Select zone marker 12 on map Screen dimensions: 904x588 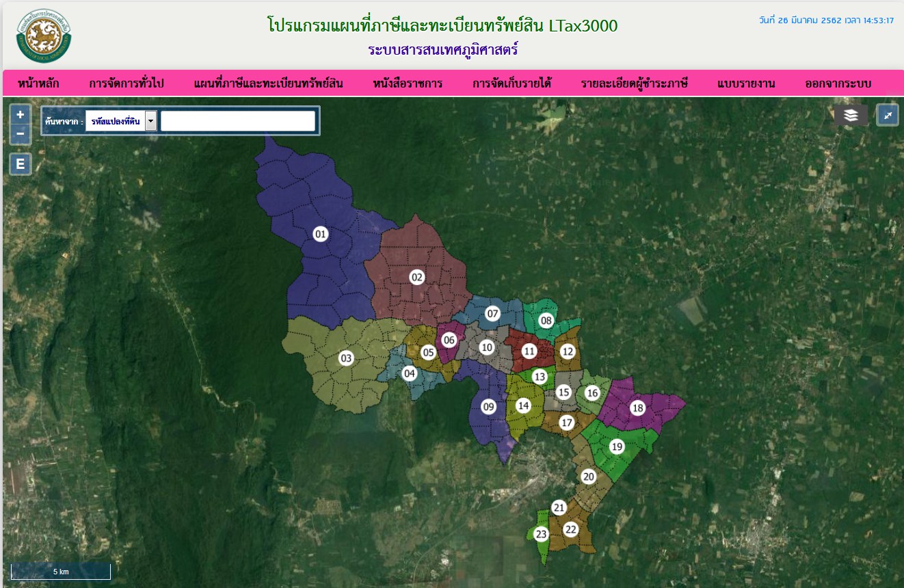tap(568, 351)
